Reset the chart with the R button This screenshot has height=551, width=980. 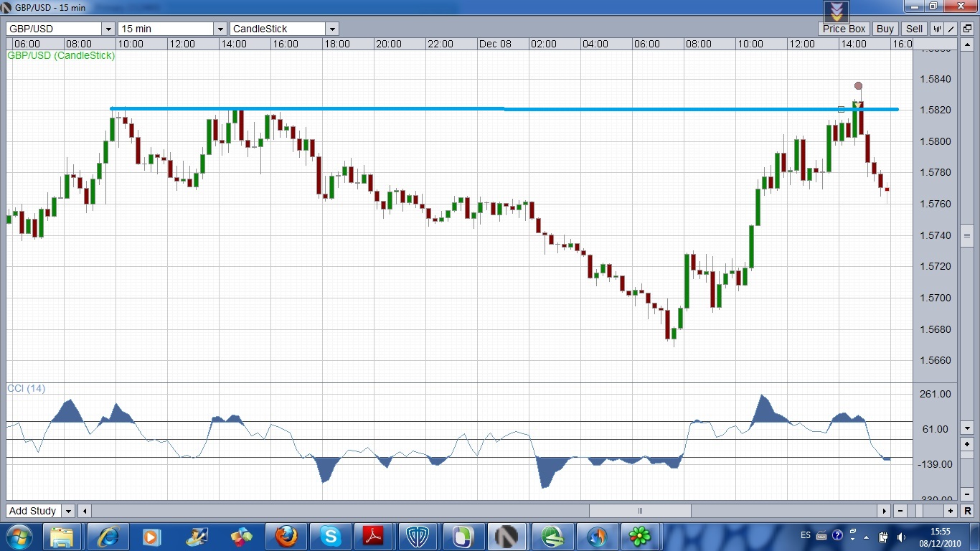coord(967,511)
